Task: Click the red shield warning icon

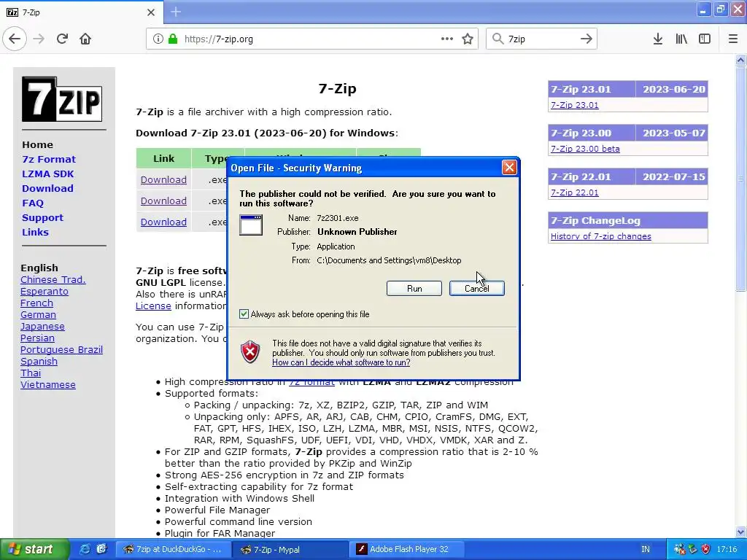Action: point(251,352)
